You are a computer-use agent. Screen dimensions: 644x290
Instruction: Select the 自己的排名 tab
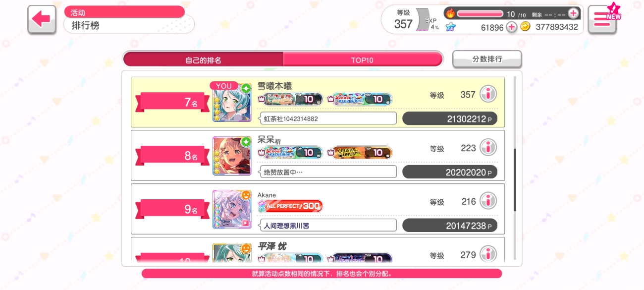[x=203, y=59]
